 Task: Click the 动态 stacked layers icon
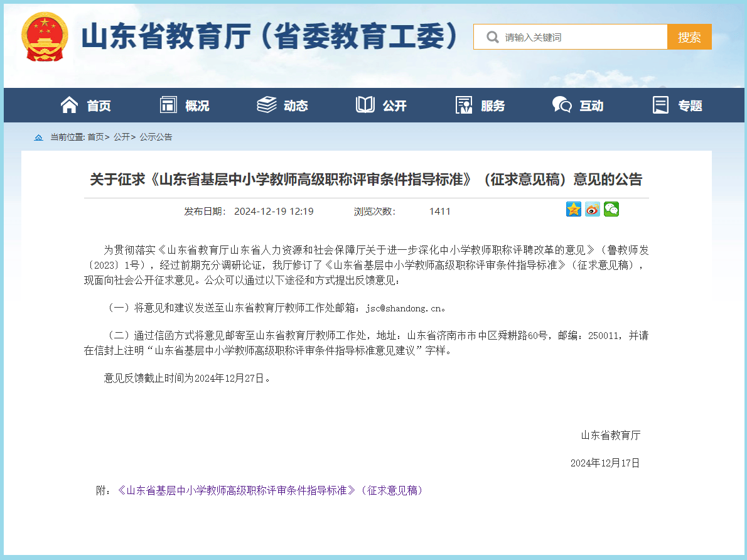[267, 105]
